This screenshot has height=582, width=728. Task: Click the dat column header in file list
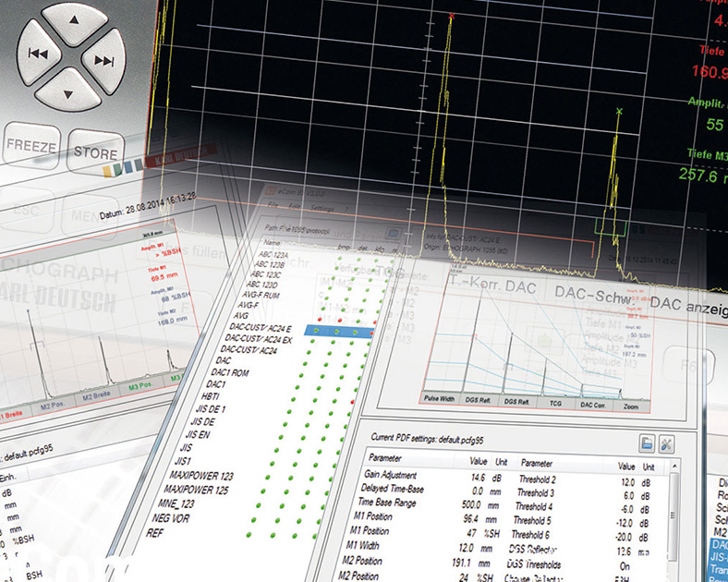362,249
